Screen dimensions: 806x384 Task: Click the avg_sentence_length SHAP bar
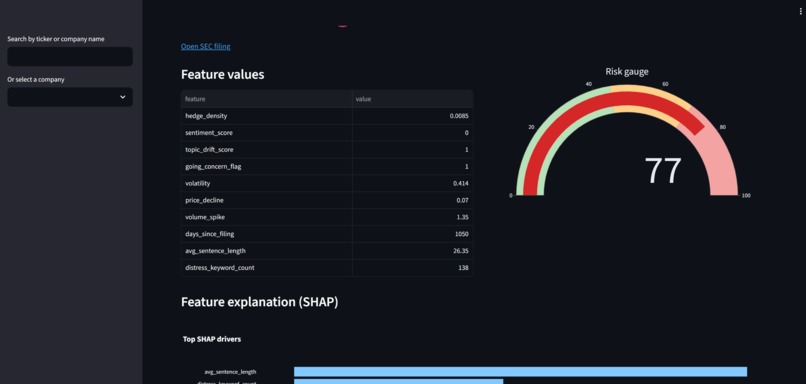[x=520, y=372]
